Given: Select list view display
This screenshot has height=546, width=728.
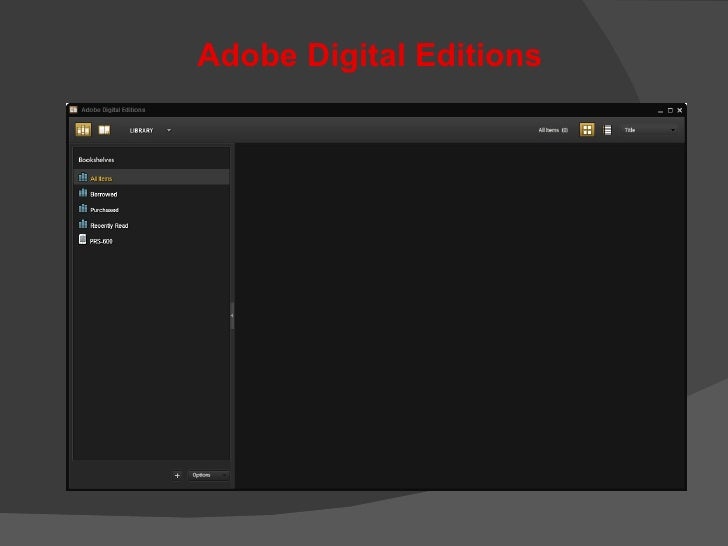Looking at the screenshot, I should (607, 130).
